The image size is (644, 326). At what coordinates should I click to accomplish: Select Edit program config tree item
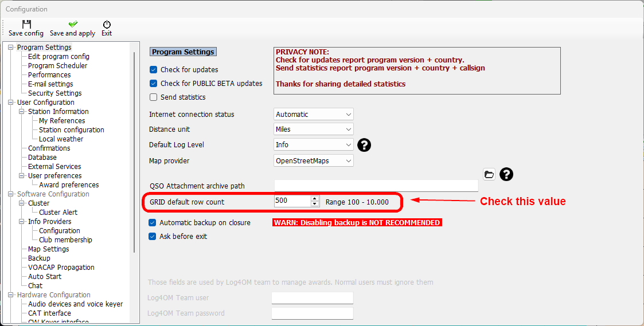pyautogui.click(x=58, y=57)
